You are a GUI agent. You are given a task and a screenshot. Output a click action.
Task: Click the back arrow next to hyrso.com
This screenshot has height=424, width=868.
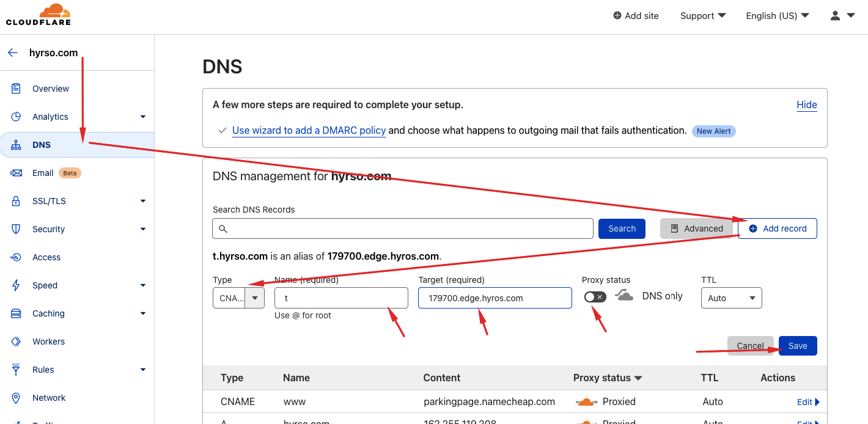tap(12, 53)
